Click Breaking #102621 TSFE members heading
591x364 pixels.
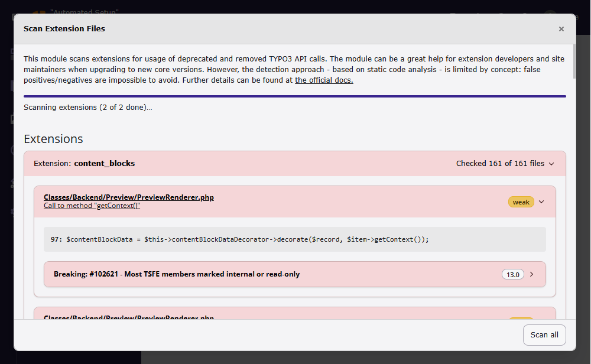(176, 274)
